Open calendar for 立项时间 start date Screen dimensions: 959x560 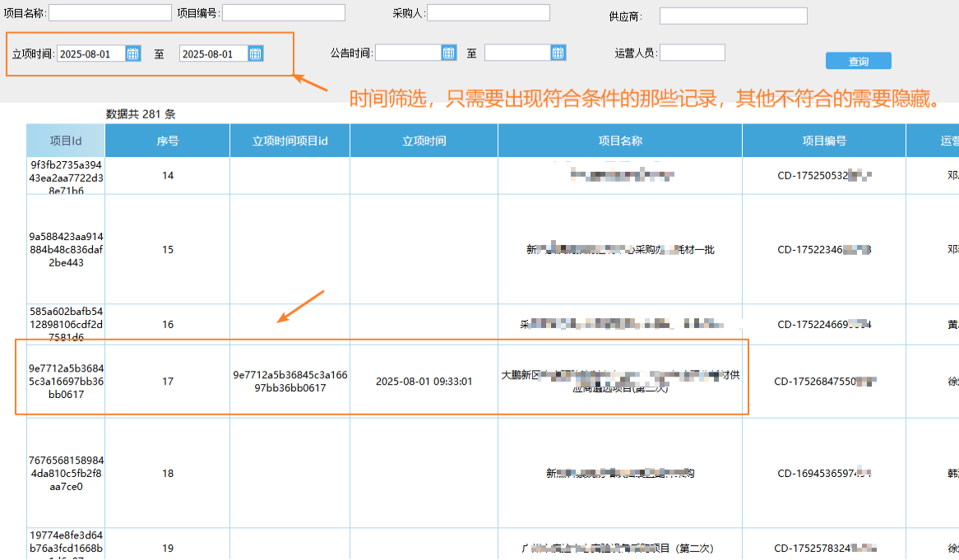132,53
